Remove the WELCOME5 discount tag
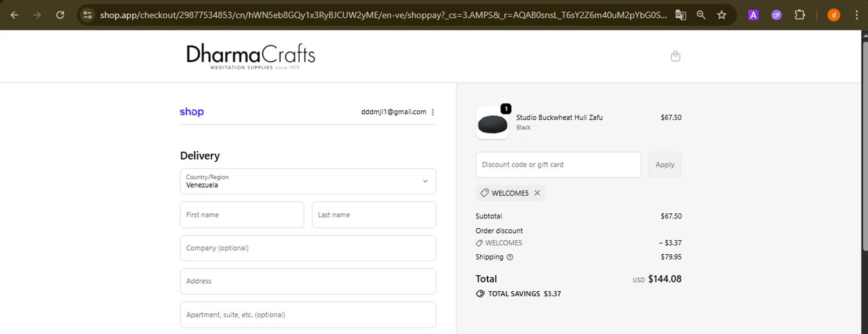The image size is (868, 334). coord(537,193)
